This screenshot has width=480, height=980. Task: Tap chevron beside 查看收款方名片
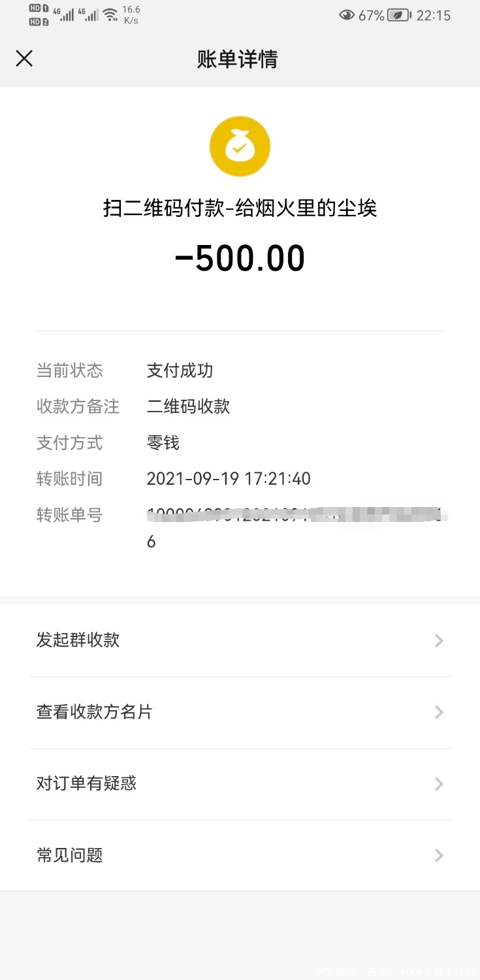click(x=439, y=712)
